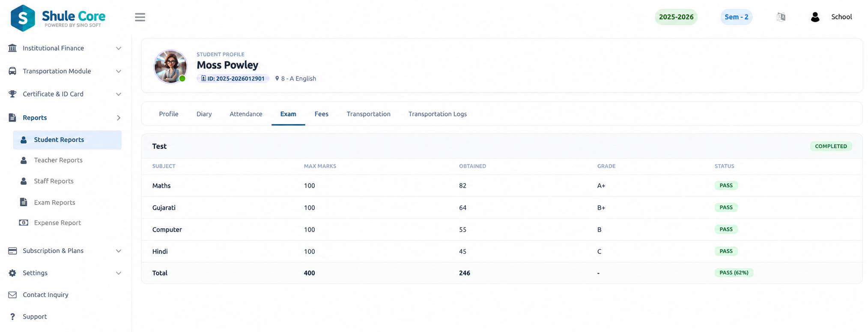The height and width of the screenshot is (332, 868).
Task: Click the Staff Reports person icon
Action: (24, 181)
